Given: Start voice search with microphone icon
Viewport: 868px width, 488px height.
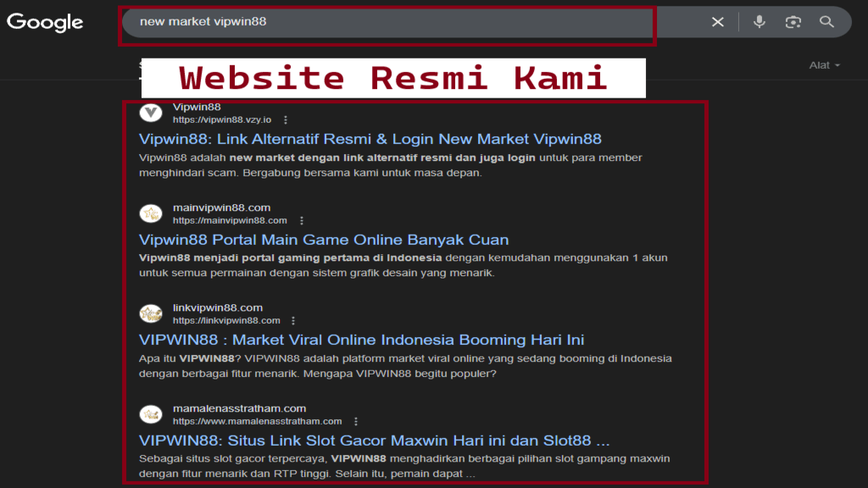Looking at the screenshot, I should pyautogui.click(x=759, y=21).
